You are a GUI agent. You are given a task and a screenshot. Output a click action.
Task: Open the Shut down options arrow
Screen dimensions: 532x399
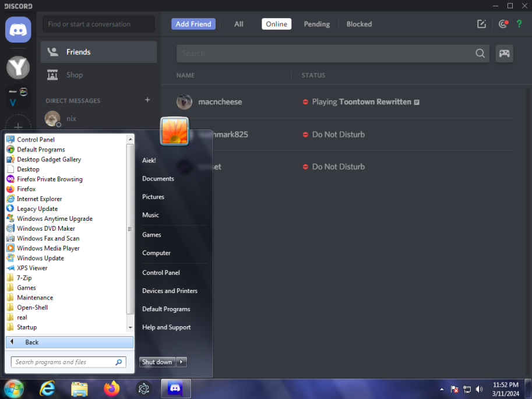pos(182,362)
